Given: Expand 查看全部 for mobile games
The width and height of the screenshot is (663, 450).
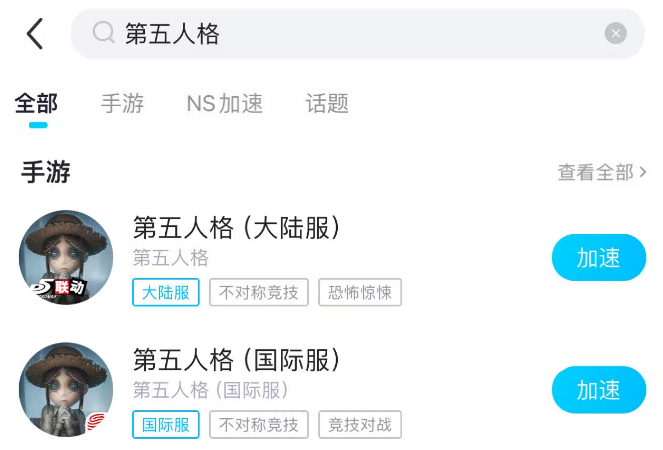Looking at the screenshot, I should (602, 172).
